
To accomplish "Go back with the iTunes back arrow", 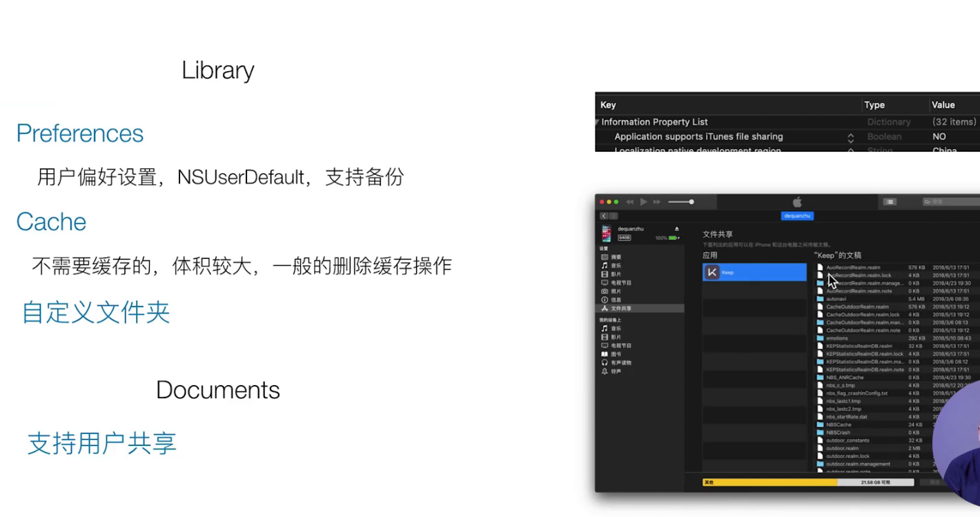I will 604,216.
